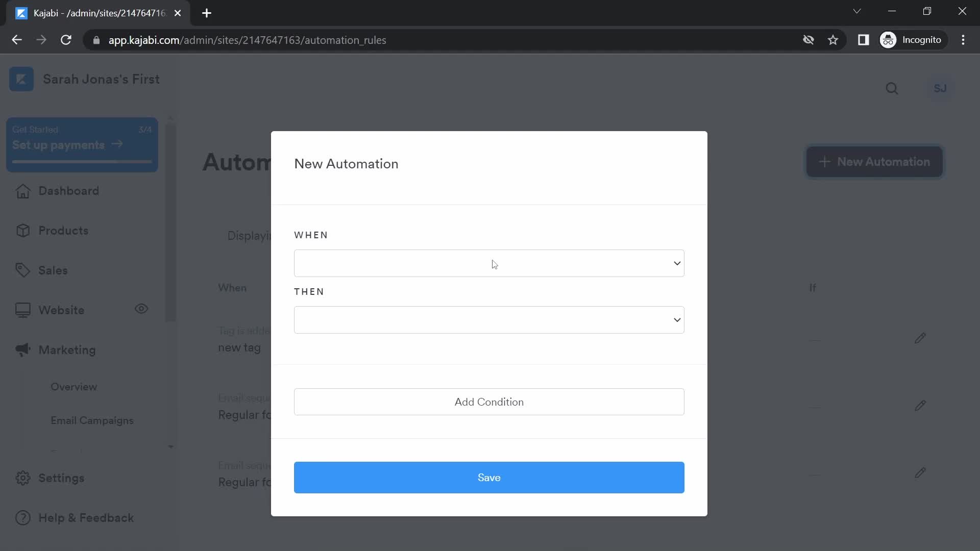Click the Help question mark icon
This screenshot has width=980, height=551.
[x=23, y=518]
